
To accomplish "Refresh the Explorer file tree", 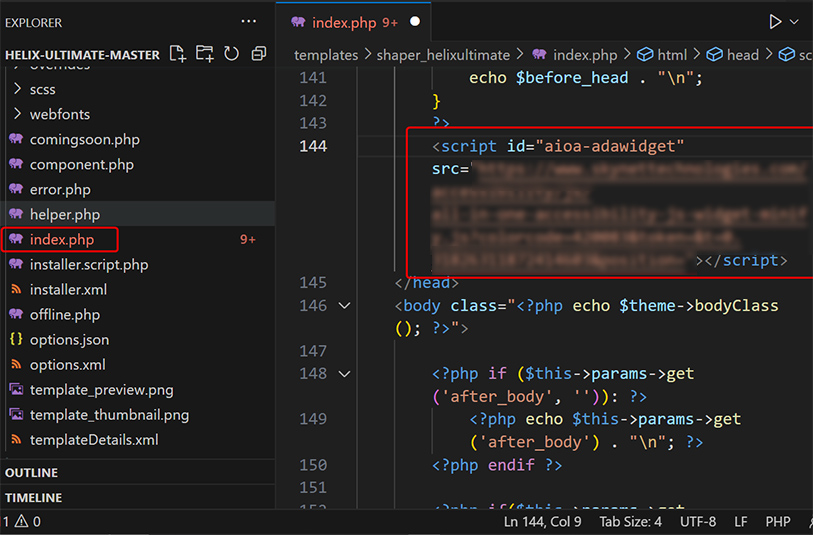I will click(x=231, y=54).
